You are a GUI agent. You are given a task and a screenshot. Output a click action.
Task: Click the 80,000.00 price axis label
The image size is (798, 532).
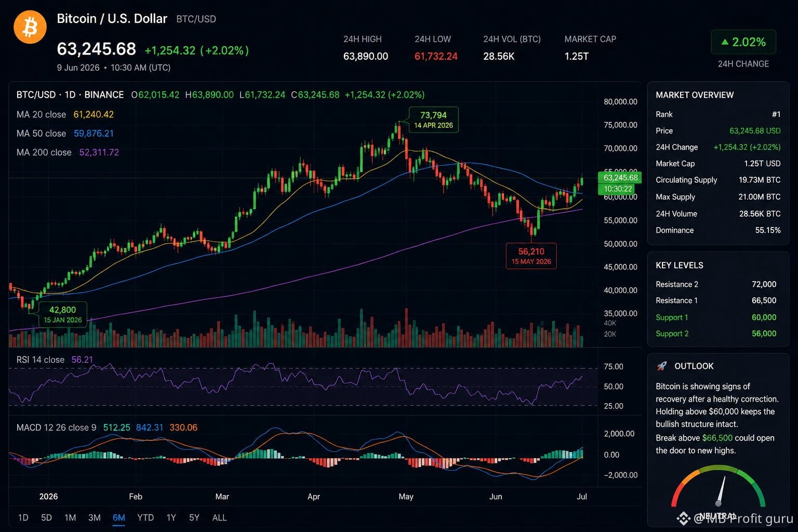click(620, 102)
